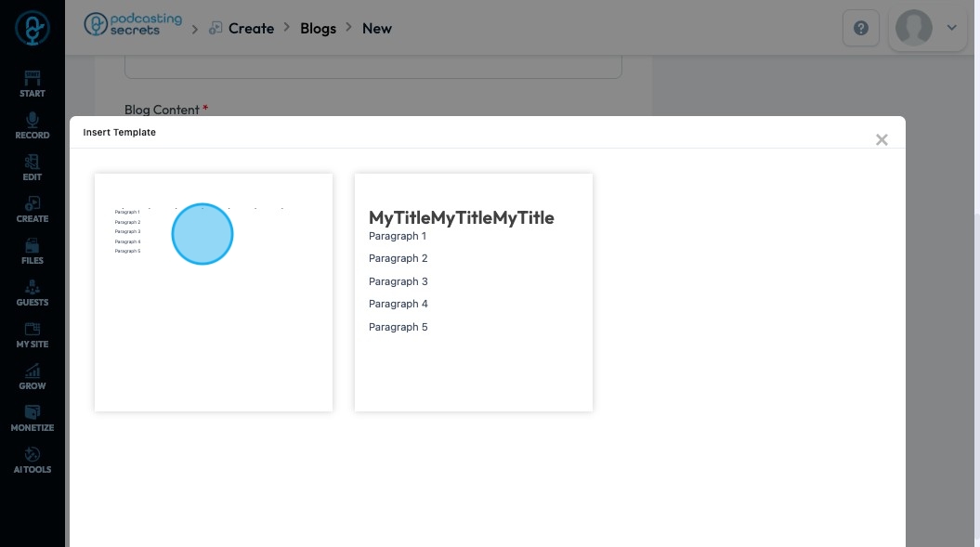Open the AI TOOLS section
This screenshot has width=980, height=547.
coord(33,459)
